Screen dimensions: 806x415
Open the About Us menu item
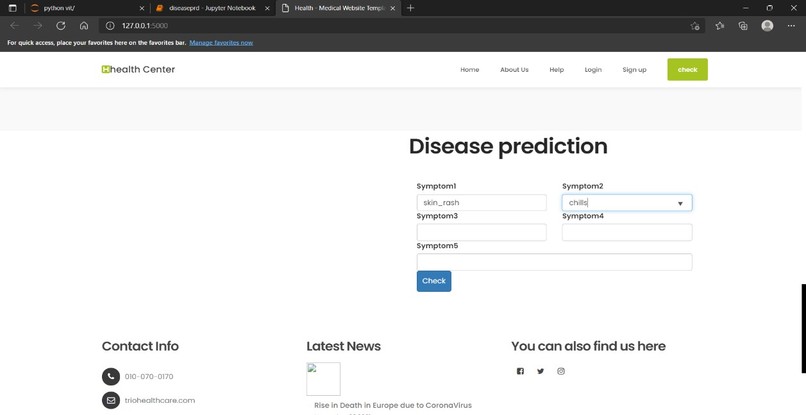coord(514,69)
